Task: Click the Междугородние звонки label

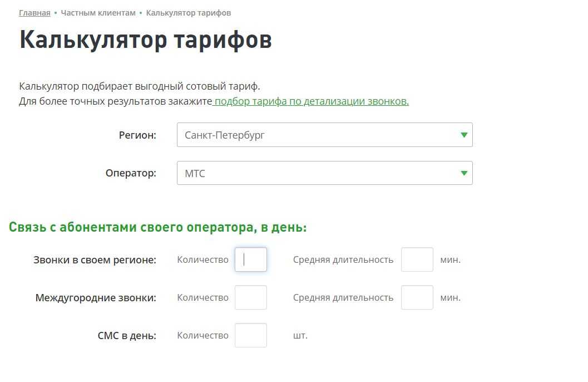Action: (96, 298)
